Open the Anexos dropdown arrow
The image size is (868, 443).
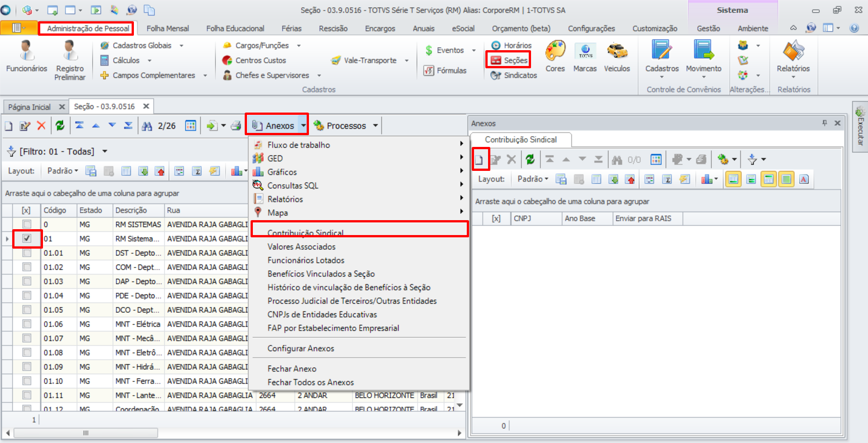(303, 126)
